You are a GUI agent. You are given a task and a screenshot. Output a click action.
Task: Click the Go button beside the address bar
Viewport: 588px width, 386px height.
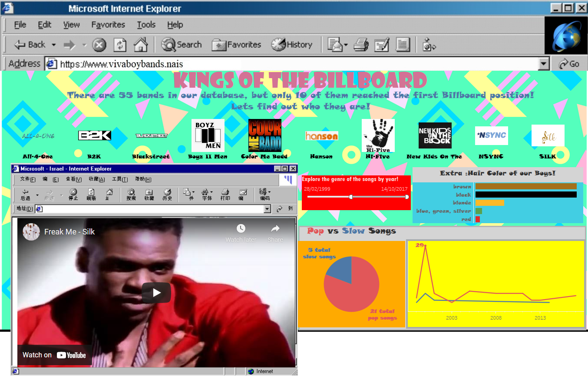(x=569, y=64)
